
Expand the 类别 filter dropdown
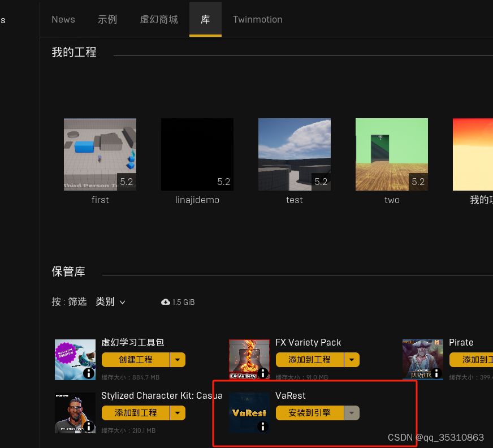click(x=111, y=301)
